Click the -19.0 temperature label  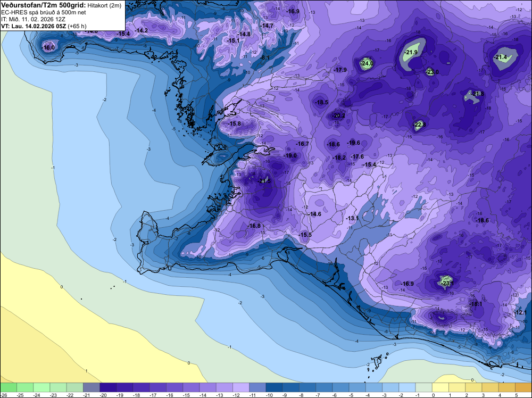click(290, 156)
